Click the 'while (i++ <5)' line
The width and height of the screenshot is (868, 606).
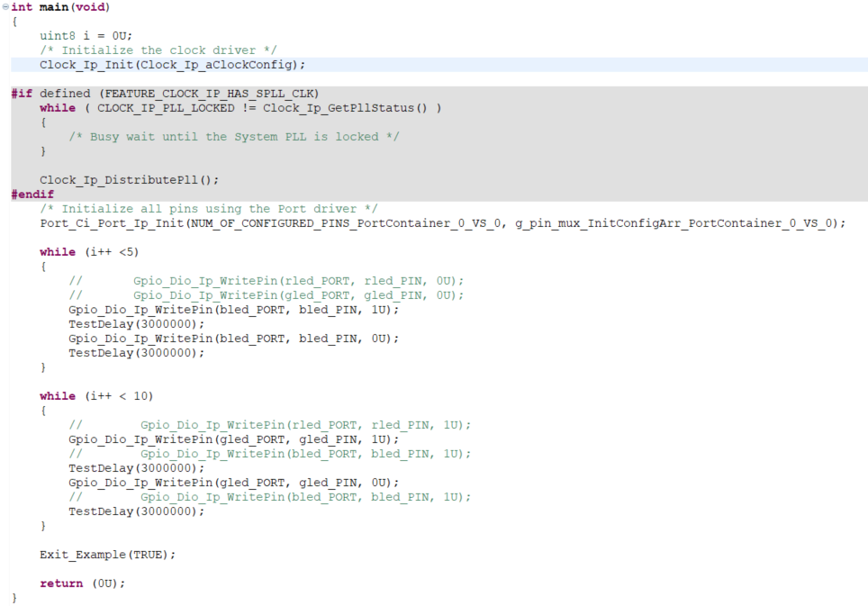tap(89, 252)
